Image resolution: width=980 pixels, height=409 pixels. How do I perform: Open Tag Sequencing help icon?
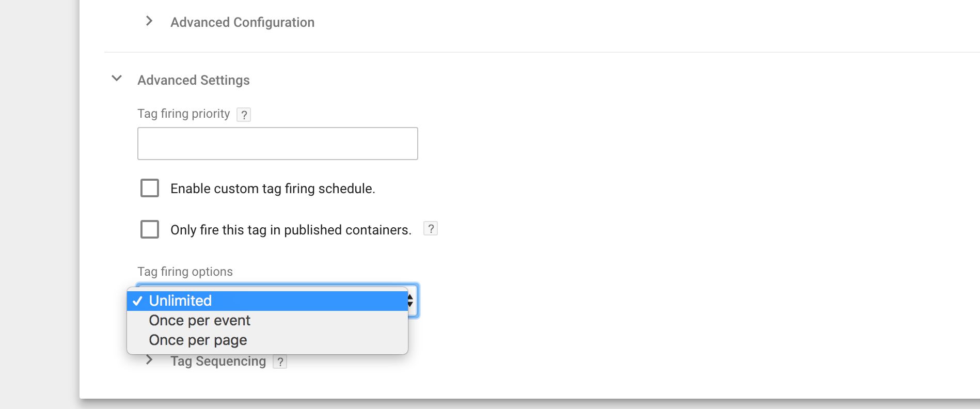pyautogui.click(x=280, y=362)
